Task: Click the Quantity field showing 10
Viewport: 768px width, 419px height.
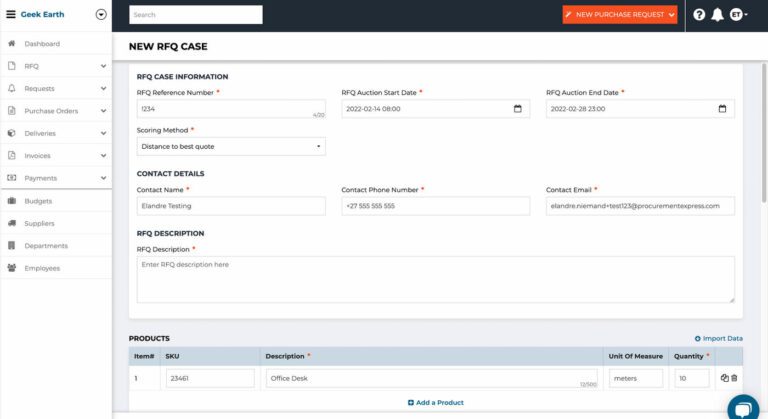Action: coord(692,378)
